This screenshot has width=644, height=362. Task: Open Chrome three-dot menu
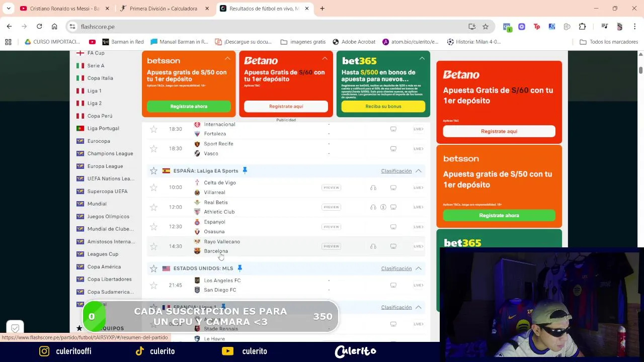coord(634,27)
